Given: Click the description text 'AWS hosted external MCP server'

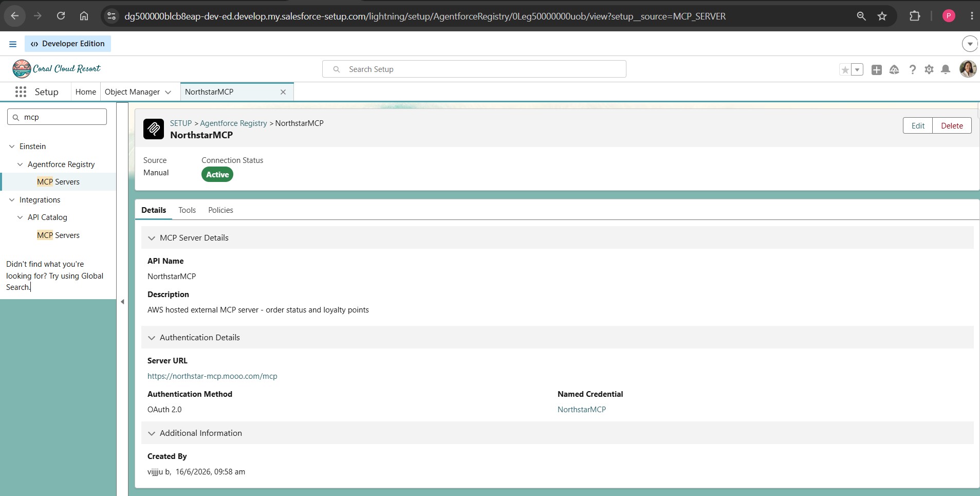Looking at the screenshot, I should pyautogui.click(x=203, y=310).
